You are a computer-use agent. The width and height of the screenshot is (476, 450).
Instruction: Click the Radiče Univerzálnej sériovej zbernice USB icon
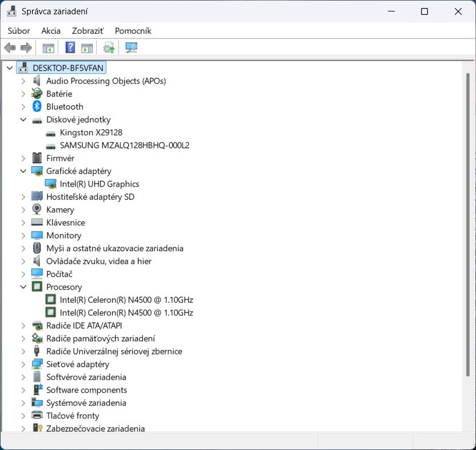click(x=37, y=351)
